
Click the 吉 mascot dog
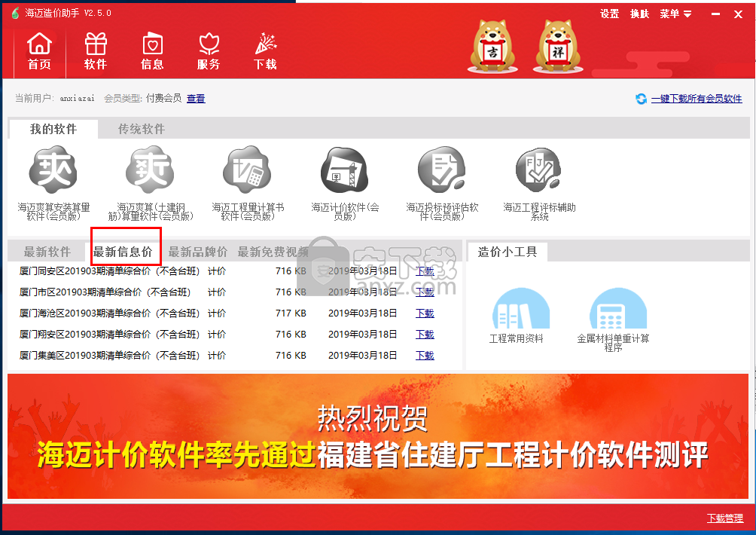click(x=492, y=46)
